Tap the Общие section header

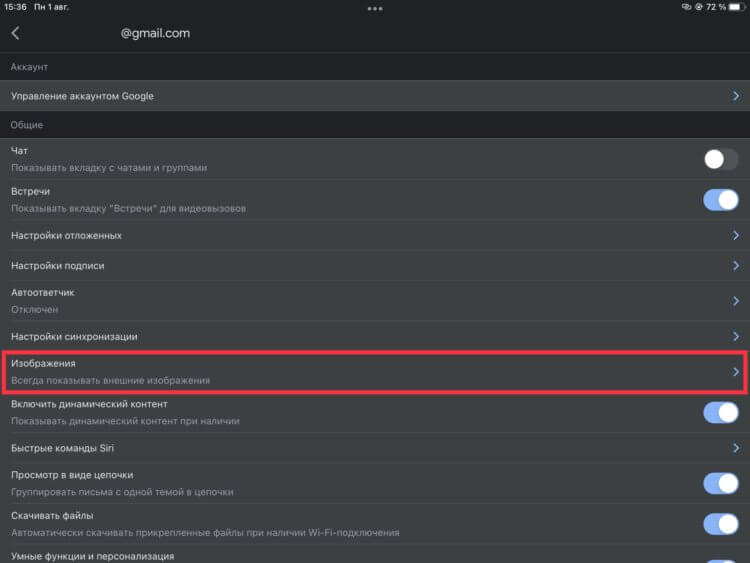click(27, 125)
